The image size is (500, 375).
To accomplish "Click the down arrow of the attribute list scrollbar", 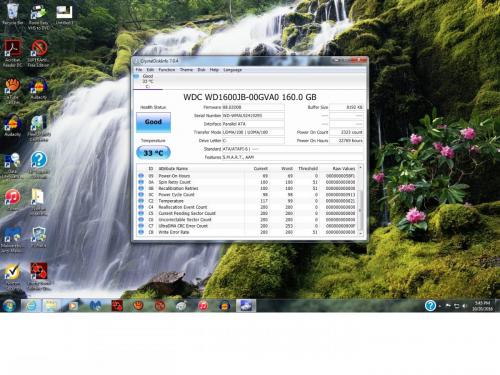I will click(x=360, y=234).
